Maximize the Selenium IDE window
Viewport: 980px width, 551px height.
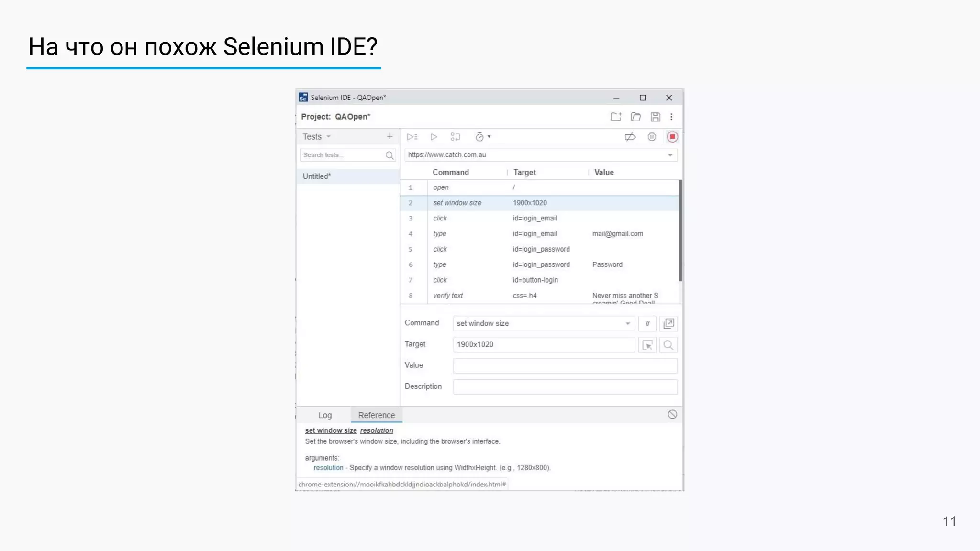(643, 98)
